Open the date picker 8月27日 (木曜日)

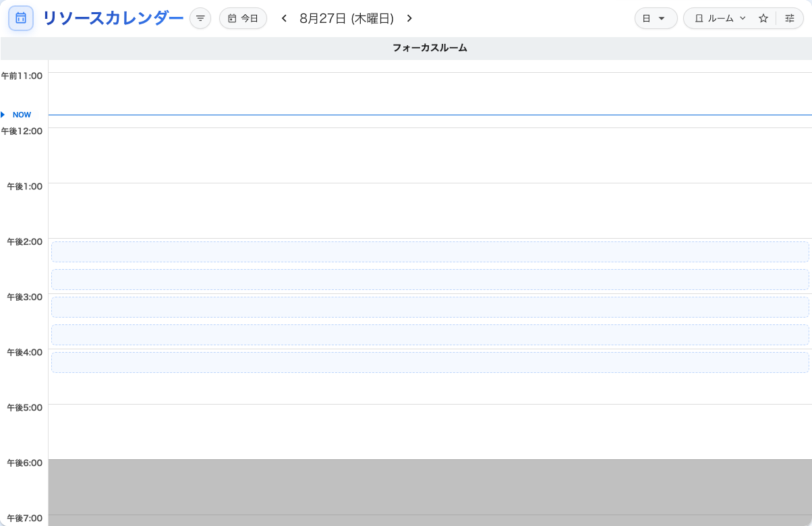347,18
